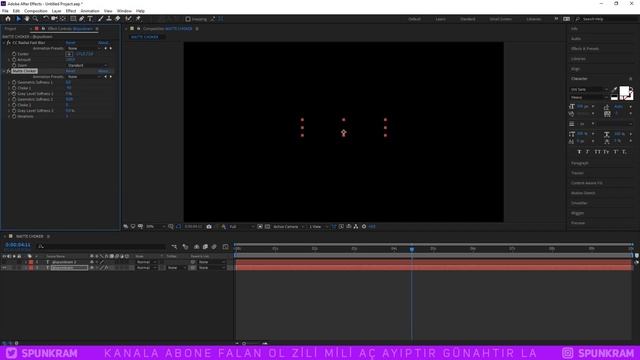This screenshot has height=360, width=640.
Task: Click the magnifier in Search Help
Action: 578,19
